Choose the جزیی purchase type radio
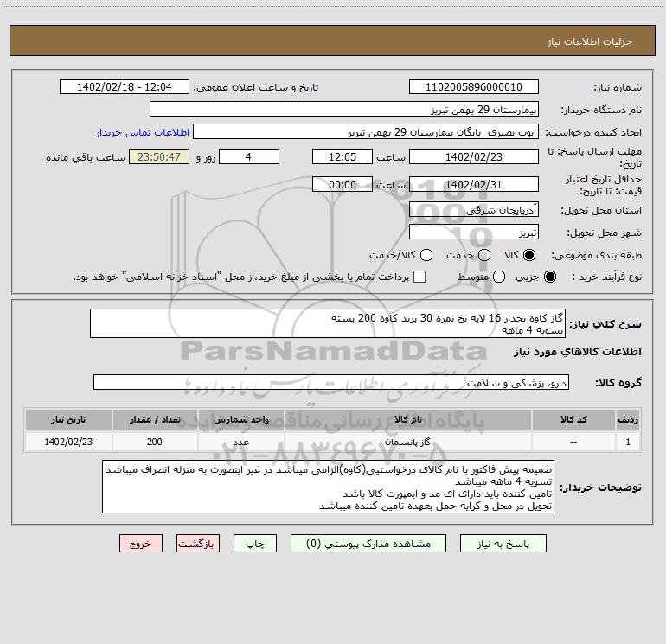Screen dimensions: 666x644 click(549, 277)
